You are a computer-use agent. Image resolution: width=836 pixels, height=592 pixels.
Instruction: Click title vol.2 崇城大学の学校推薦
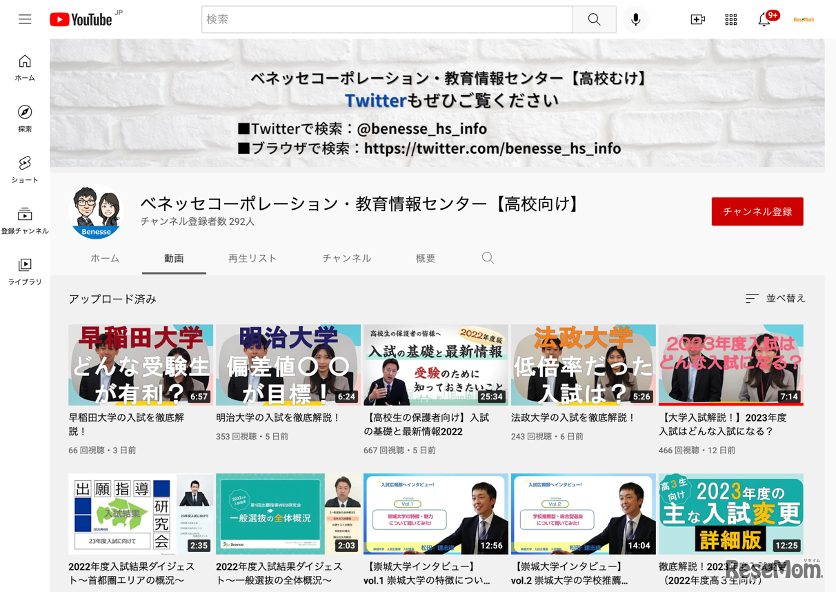click(x=569, y=573)
